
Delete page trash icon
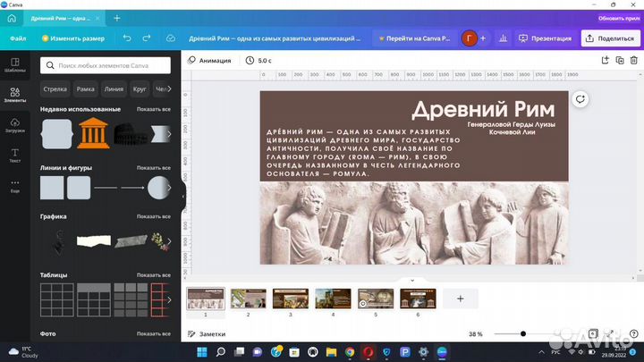click(634, 61)
